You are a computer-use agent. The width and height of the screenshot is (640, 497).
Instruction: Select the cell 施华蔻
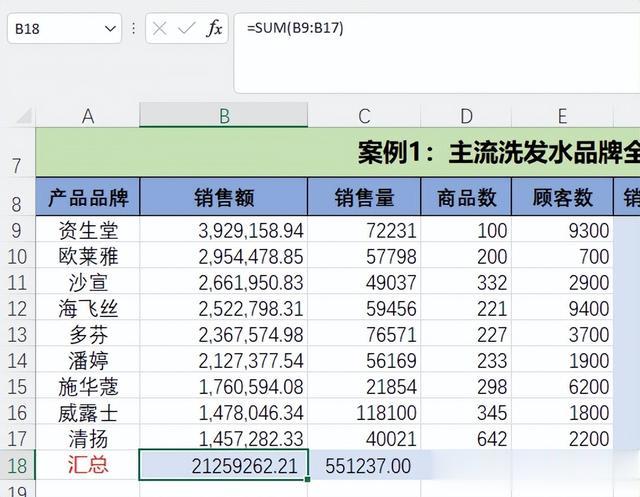coord(88,386)
